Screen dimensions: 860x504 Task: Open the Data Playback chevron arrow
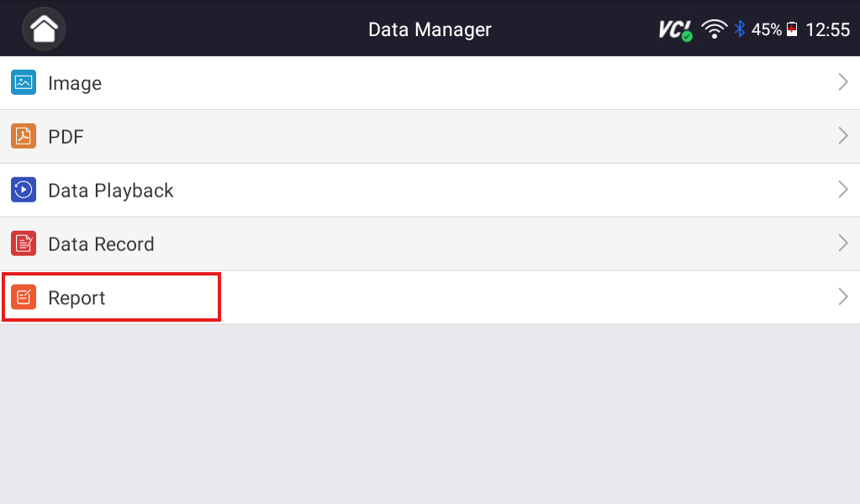pos(842,190)
